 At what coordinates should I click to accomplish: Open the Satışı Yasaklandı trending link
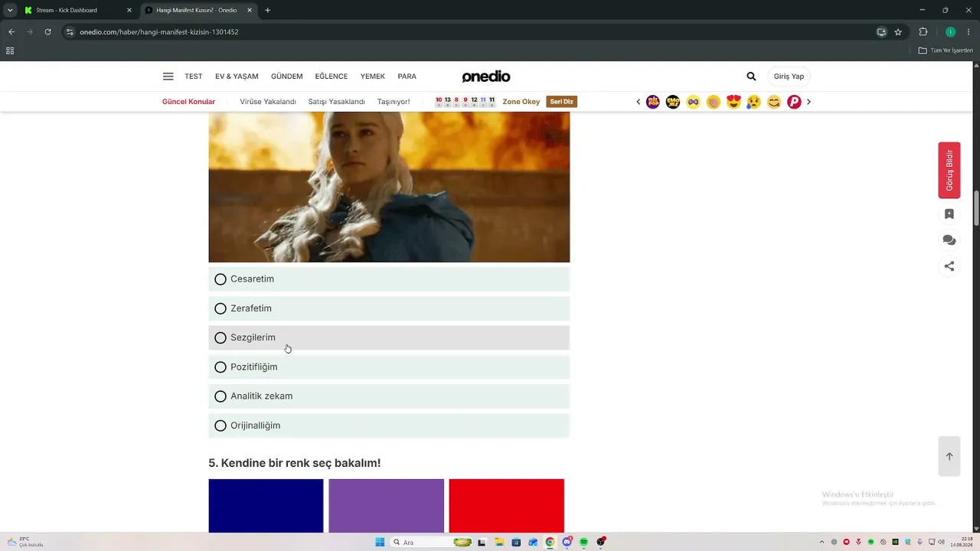(x=337, y=102)
